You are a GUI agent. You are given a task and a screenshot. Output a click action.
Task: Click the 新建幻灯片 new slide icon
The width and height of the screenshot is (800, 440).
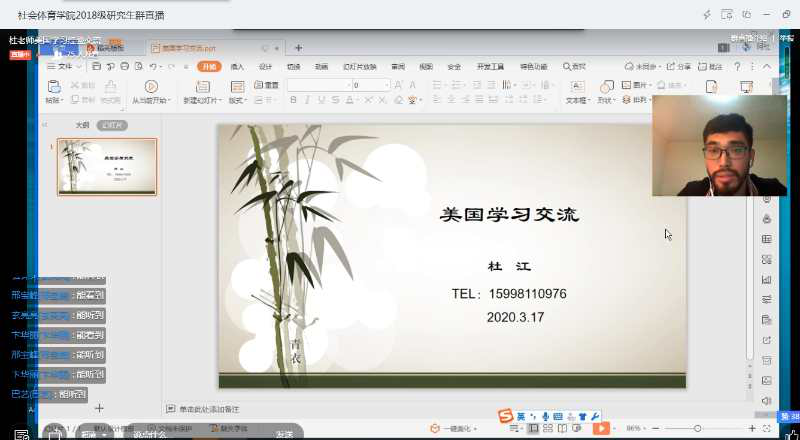201,87
